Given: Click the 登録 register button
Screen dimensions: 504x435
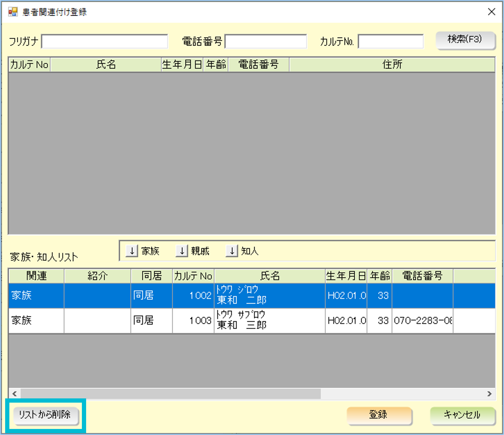Looking at the screenshot, I should (x=379, y=415).
